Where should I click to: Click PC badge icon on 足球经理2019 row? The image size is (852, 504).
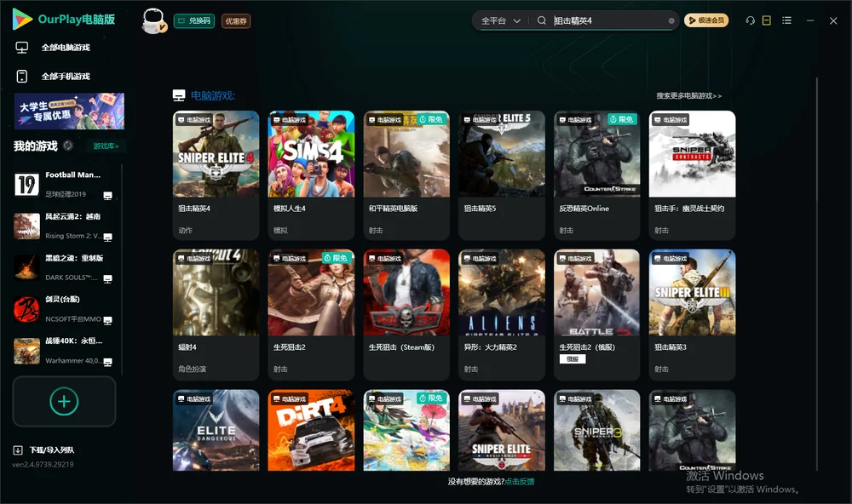[107, 196]
